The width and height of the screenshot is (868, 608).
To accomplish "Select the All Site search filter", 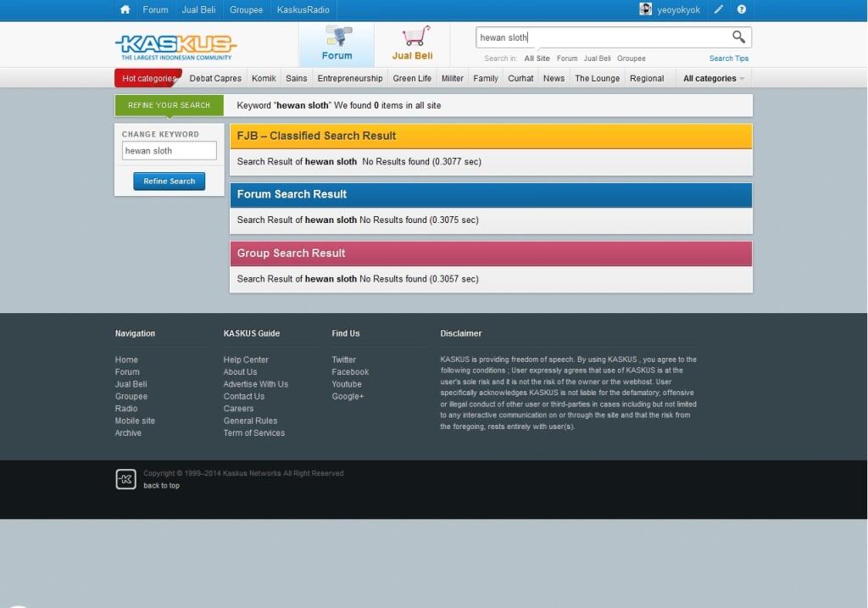I will point(537,59).
